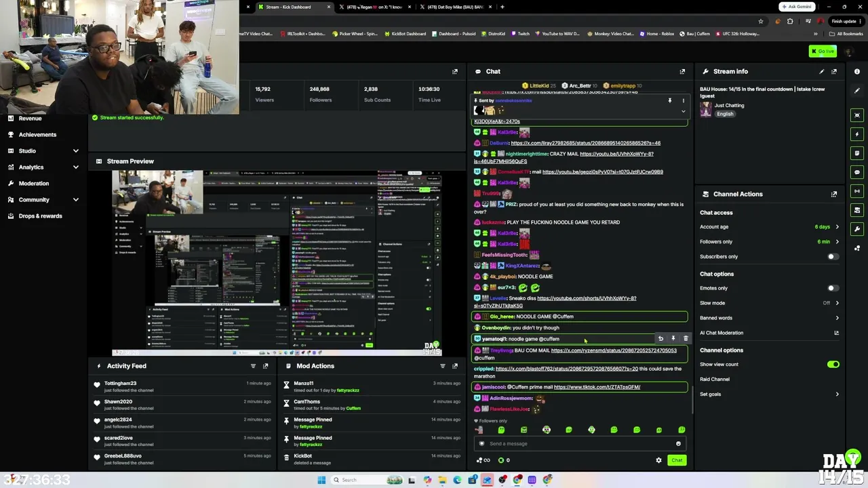This screenshot has height=488, width=868.
Task: Open the Picker Wheel bookmark
Action: point(355,34)
